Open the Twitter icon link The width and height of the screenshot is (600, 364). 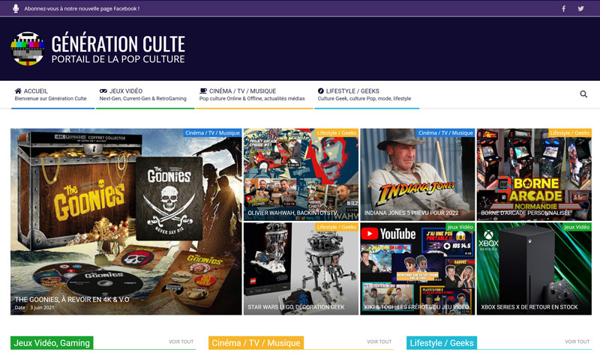[x=580, y=9]
